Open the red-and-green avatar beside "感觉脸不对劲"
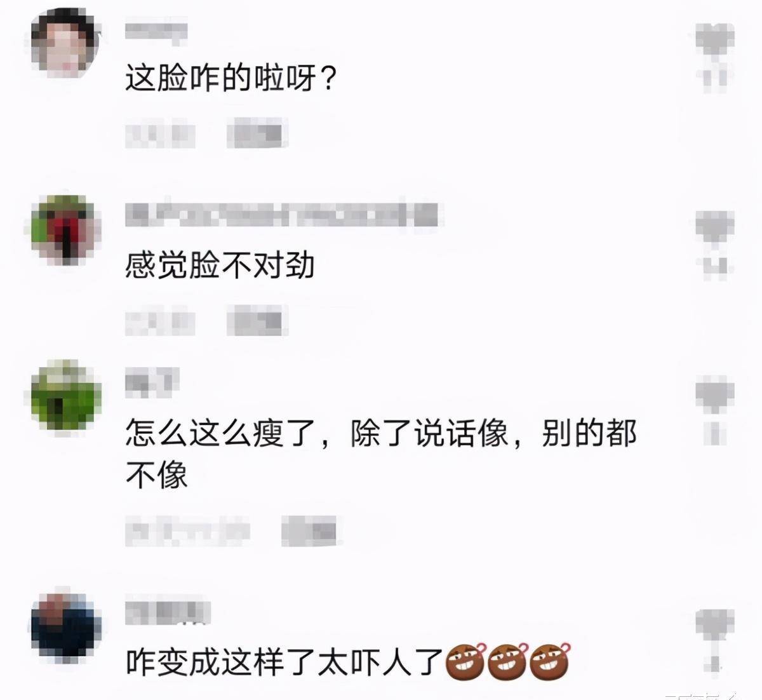Image resolution: width=762 pixels, height=700 pixels. [x=66, y=230]
